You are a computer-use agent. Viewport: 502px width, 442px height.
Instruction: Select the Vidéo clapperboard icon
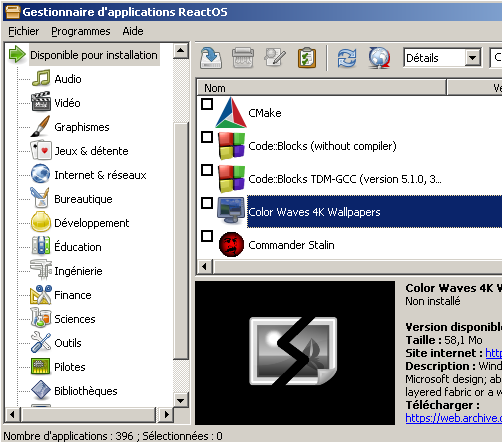pyautogui.click(x=41, y=102)
